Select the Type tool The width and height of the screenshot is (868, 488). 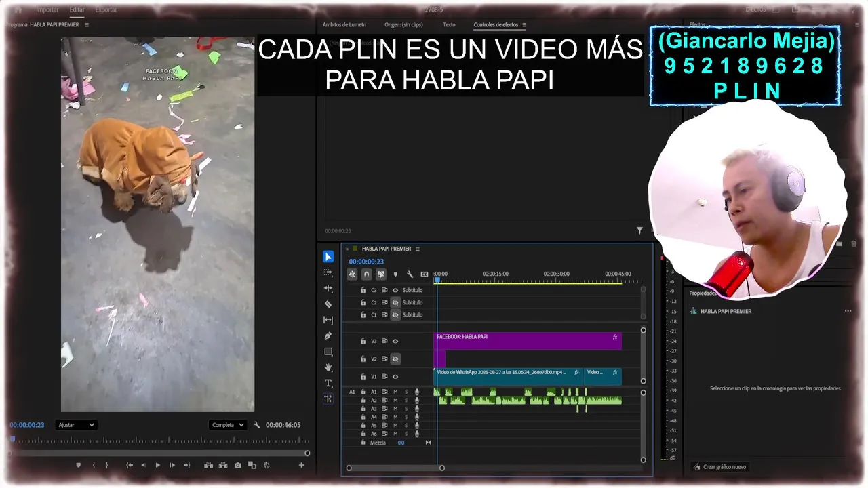(x=328, y=383)
